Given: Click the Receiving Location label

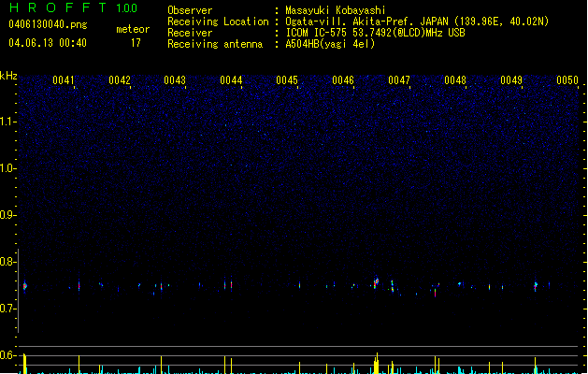Looking at the screenshot, I should pyautogui.click(x=218, y=22).
